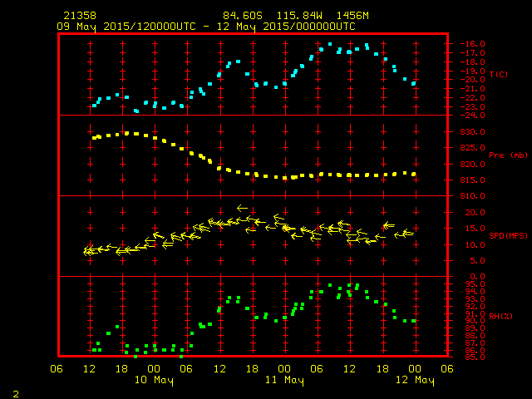532x399 pixels.
Task: Click the 10.0 wind speed tick label
Action: [475, 245]
